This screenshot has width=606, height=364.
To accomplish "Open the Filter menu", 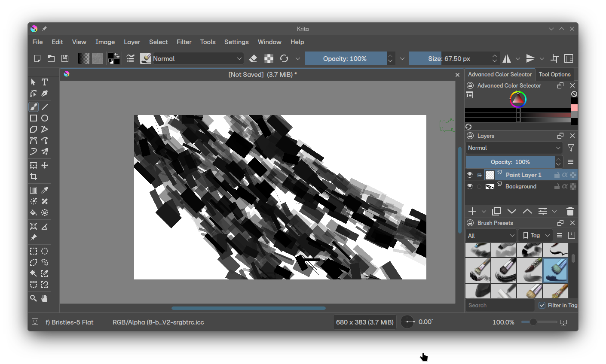I will (x=184, y=42).
